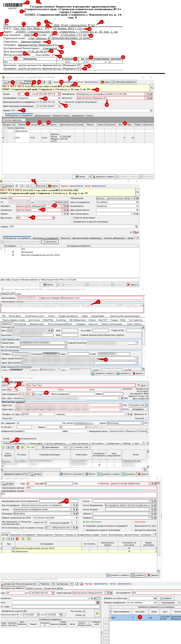
Task: Click green plus add policy icon
Action: [x=3, y=447]
